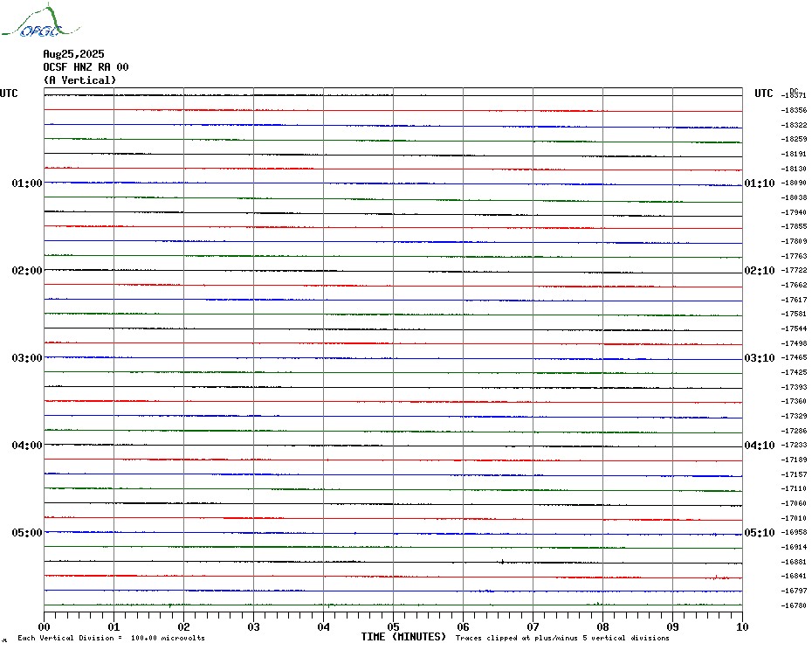
Task: Click DC offset value -17425
Action: 794,372
